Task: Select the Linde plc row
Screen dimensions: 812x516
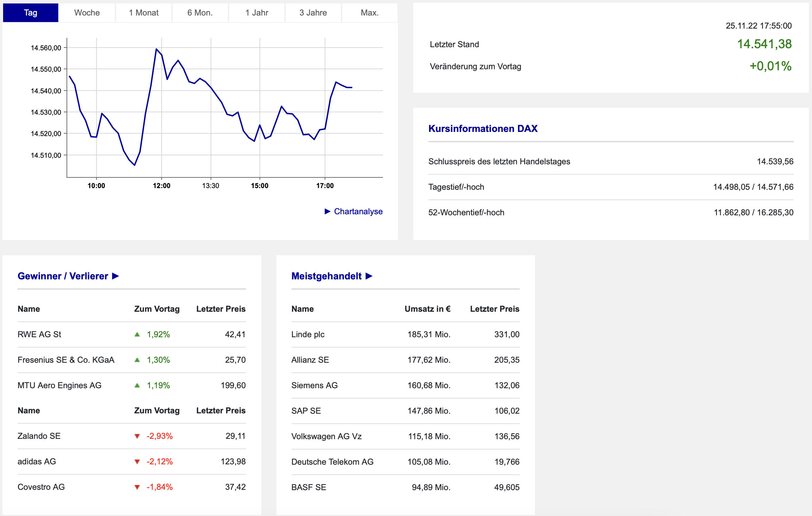Action: pos(308,334)
